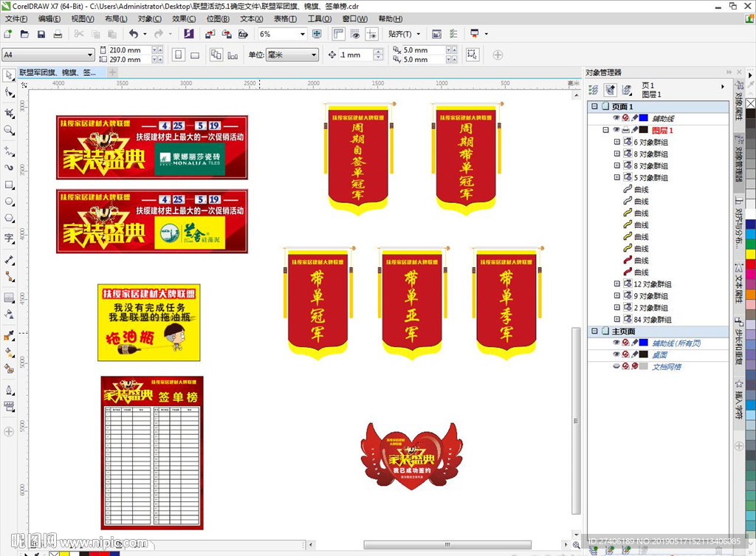This screenshot has height=556, width=756.
Task: Select the Polygon tool
Action: click(x=9, y=219)
